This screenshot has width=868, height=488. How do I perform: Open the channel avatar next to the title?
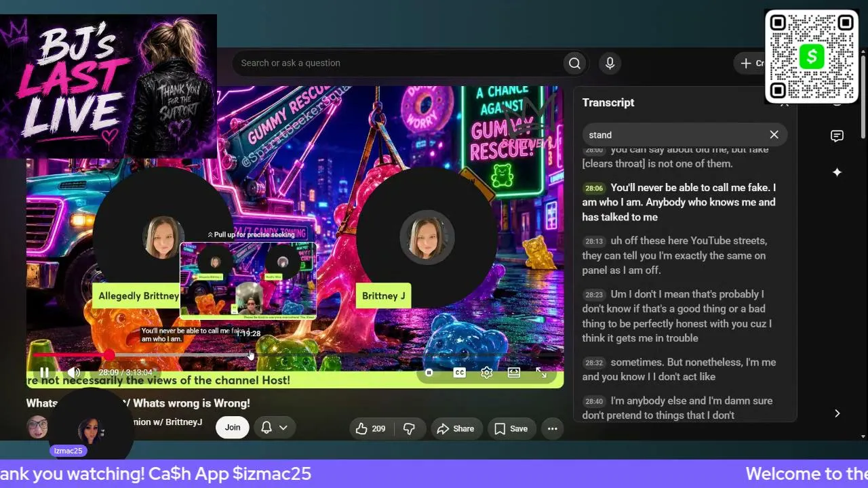[37, 427]
